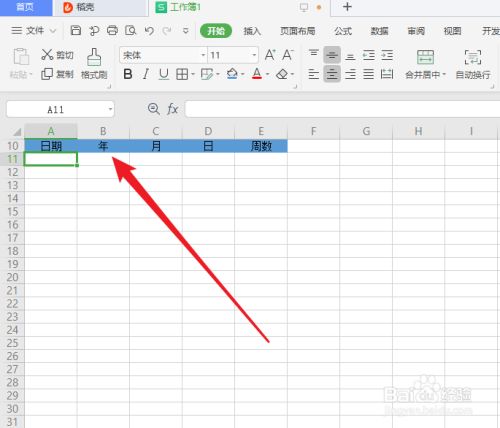Expand the Name Box dropdown arrow
This screenshot has height=428, width=500.
point(110,109)
